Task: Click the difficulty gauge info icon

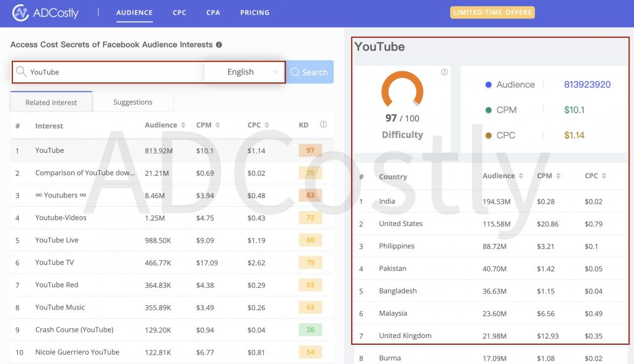Action: (445, 72)
